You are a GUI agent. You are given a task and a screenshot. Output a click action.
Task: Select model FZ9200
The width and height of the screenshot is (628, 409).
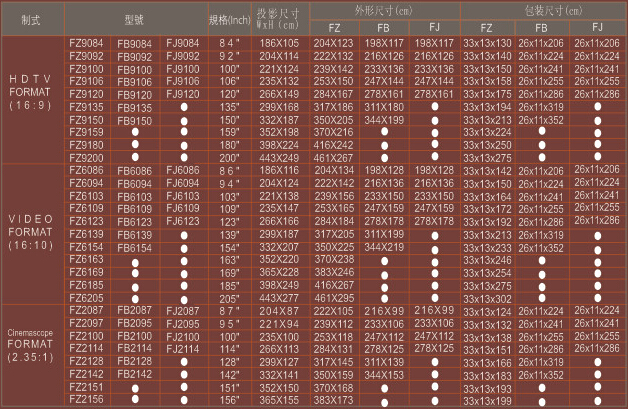(x=86, y=158)
